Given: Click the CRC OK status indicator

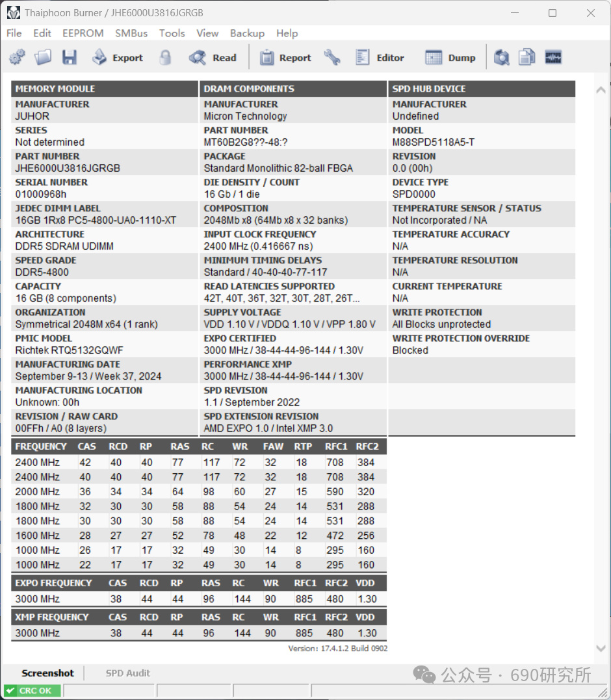Looking at the screenshot, I should point(32,691).
